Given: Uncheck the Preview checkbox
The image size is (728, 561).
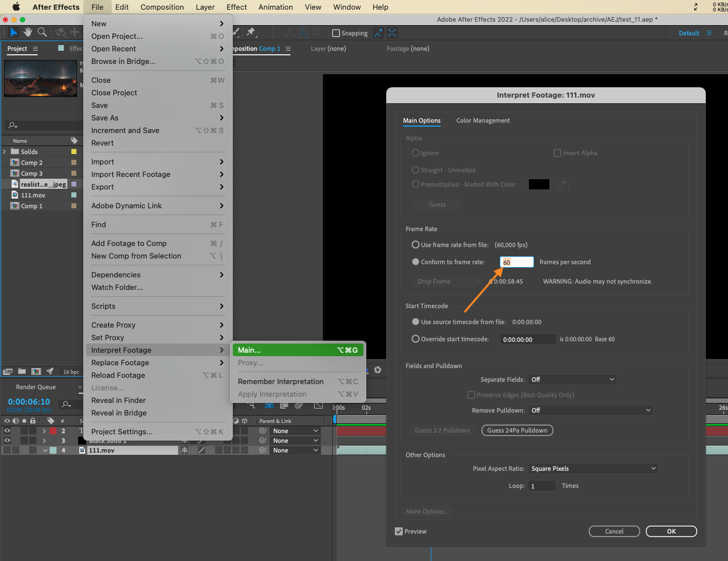Looking at the screenshot, I should (399, 531).
